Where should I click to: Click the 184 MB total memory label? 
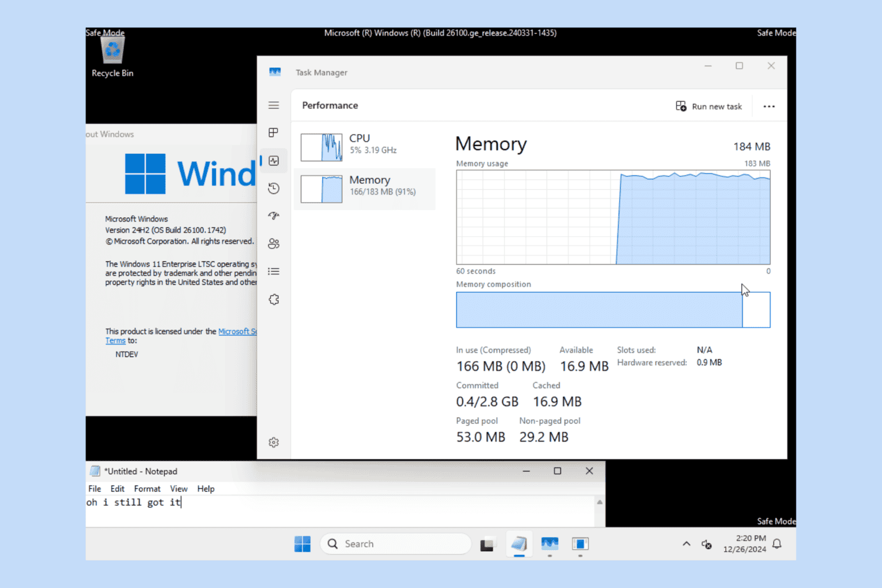tap(752, 146)
